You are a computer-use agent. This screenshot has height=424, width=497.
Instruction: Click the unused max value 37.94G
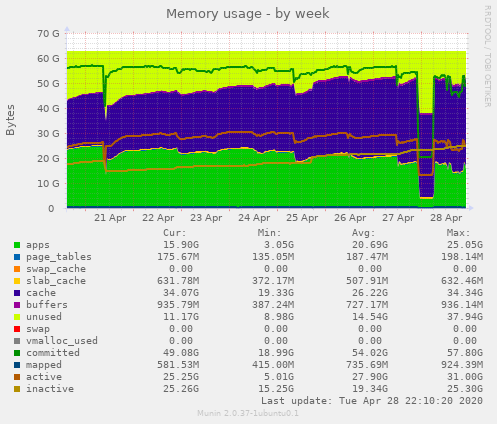pyautogui.click(x=465, y=317)
